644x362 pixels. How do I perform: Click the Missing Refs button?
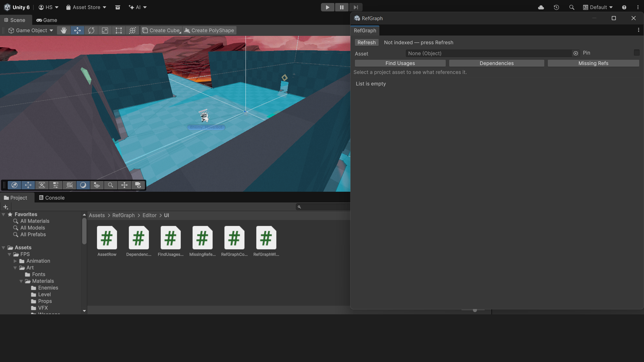[593, 63]
